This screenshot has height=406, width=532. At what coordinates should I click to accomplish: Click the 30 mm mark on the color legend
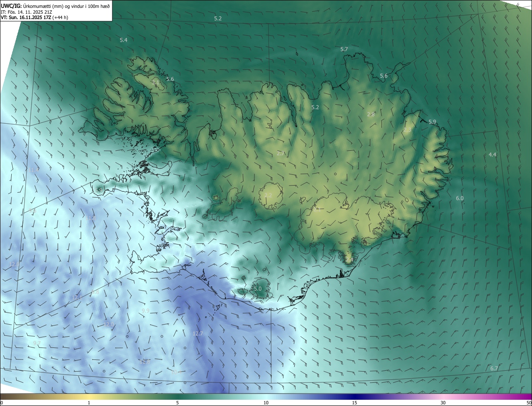point(443,403)
